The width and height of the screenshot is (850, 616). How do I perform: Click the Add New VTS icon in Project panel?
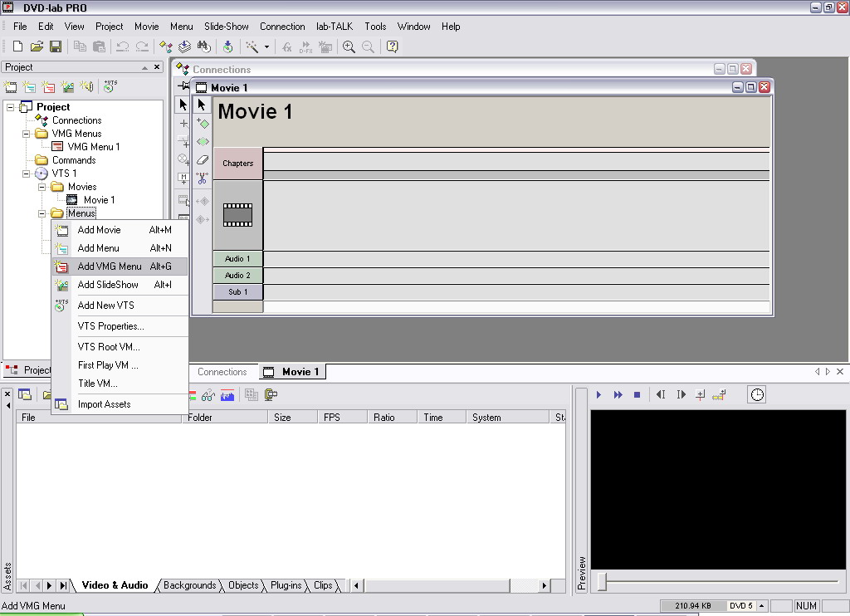(109, 86)
